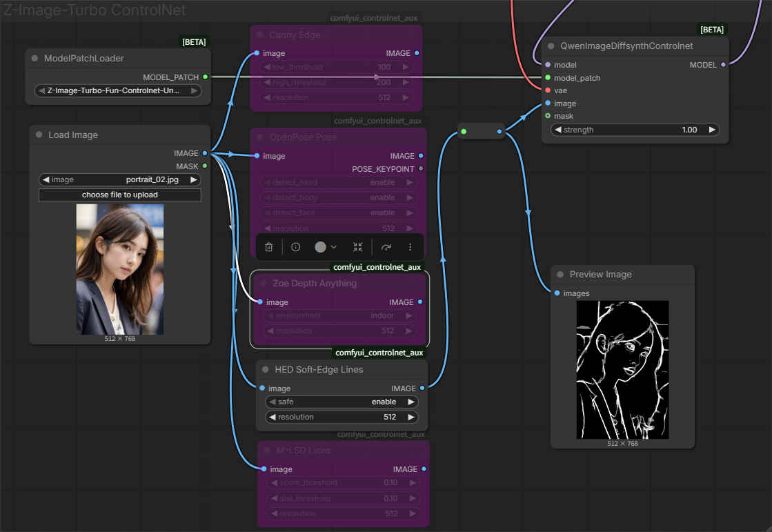
Task: Click the QwenImageDiffsynthControlnet collapse dot
Action: click(551, 46)
